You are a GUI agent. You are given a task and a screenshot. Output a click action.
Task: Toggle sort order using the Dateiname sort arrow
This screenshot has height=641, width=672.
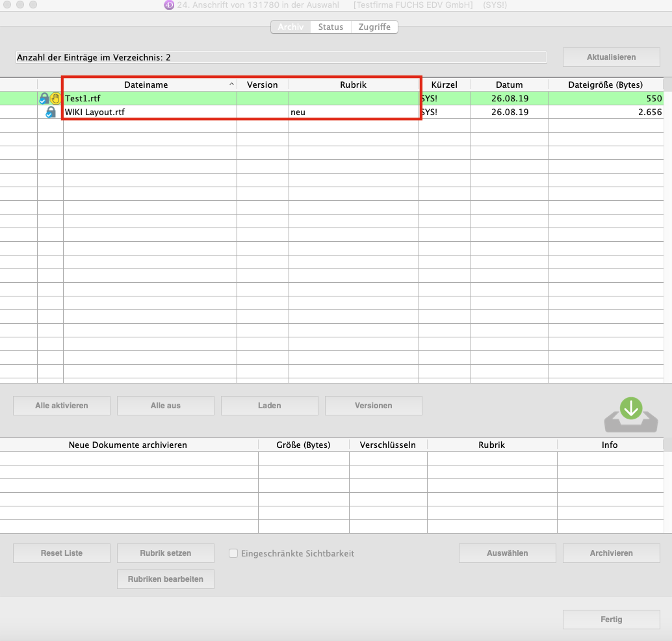(231, 85)
